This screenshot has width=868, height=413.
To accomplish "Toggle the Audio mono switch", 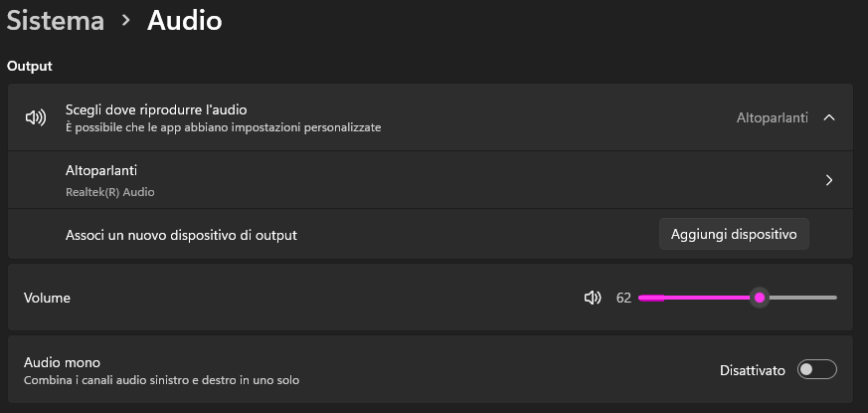I will [817, 370].
